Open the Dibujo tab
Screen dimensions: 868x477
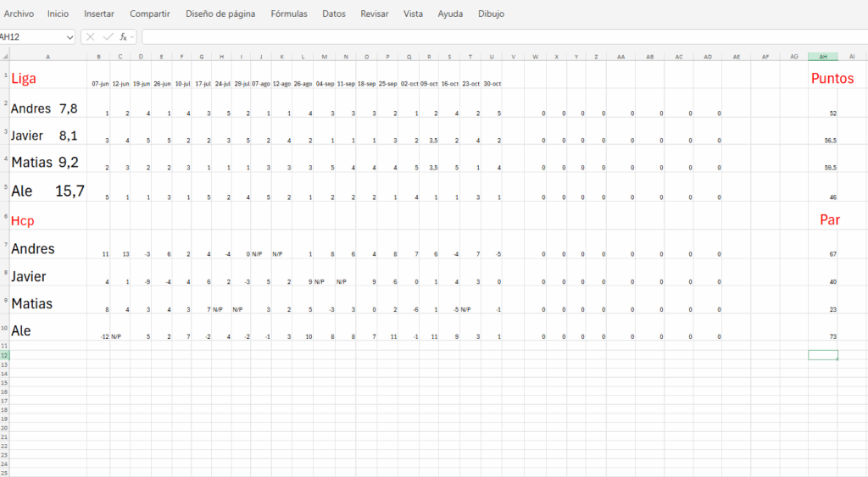[491, 14]
